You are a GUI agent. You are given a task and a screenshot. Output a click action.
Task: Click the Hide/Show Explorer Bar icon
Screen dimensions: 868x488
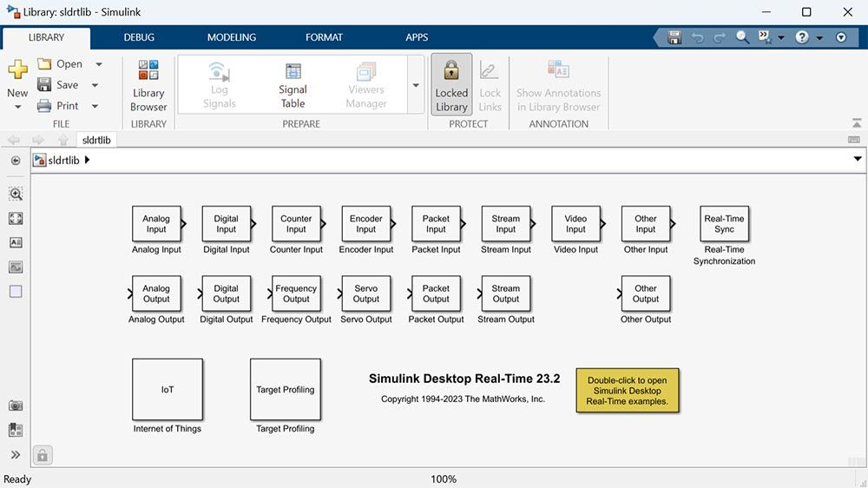(x=16, y=161)
